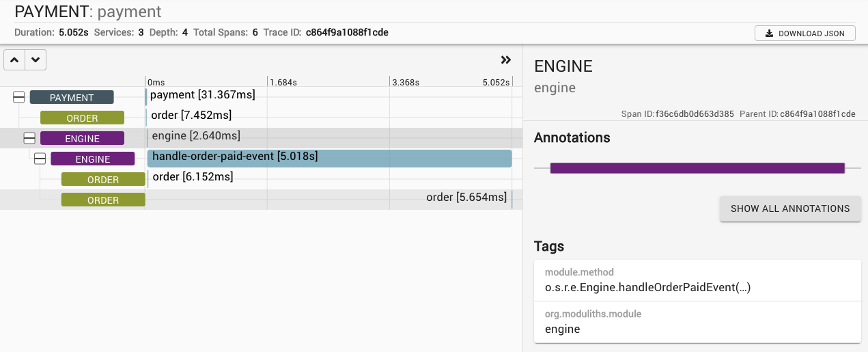
Task: Click the Trace ID value
Action: [x=347, y=32]
